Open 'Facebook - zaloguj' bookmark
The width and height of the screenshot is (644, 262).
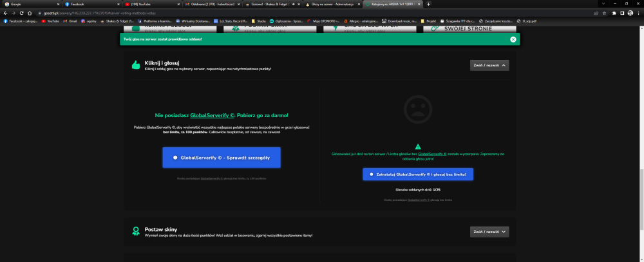click(x=21, y=21)
